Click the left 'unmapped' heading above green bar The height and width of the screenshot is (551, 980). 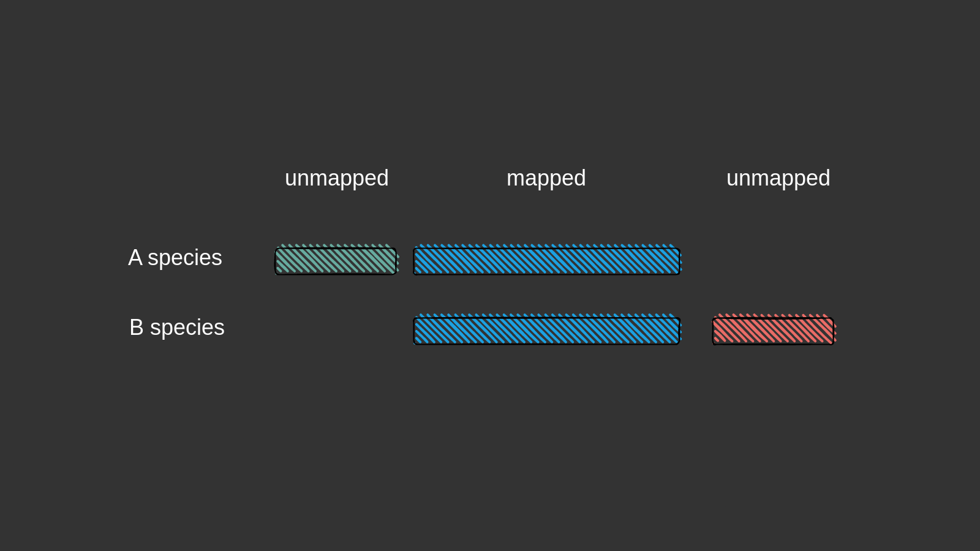tap(337, 178)
